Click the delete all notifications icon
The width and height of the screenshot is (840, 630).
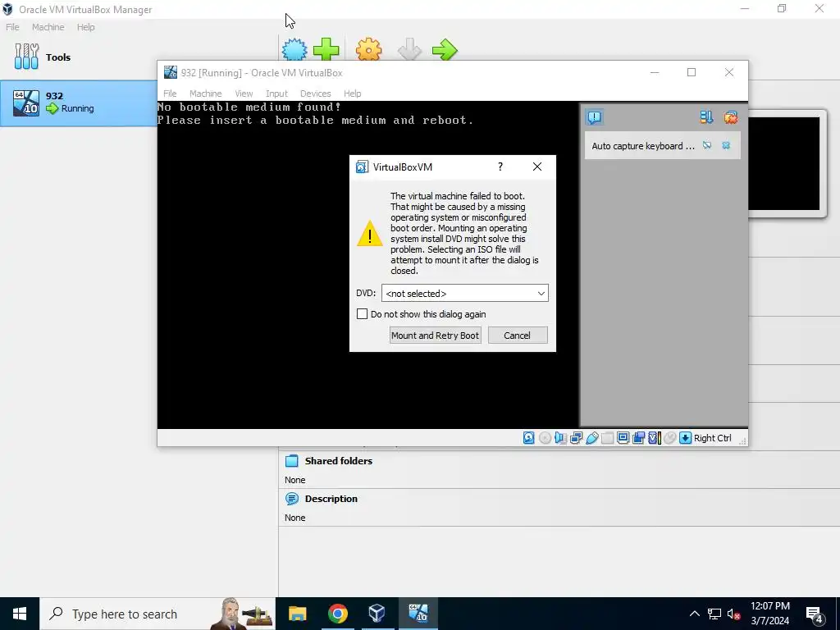point(731,116)
